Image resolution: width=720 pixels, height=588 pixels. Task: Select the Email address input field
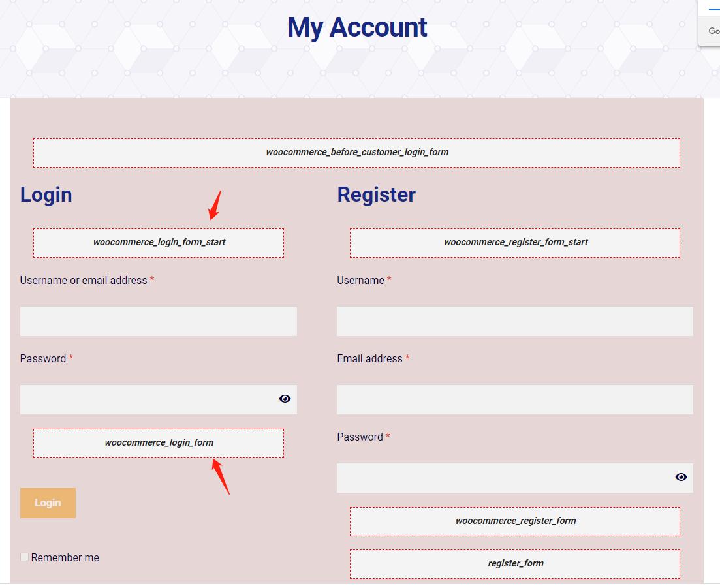tap(515, 399)
